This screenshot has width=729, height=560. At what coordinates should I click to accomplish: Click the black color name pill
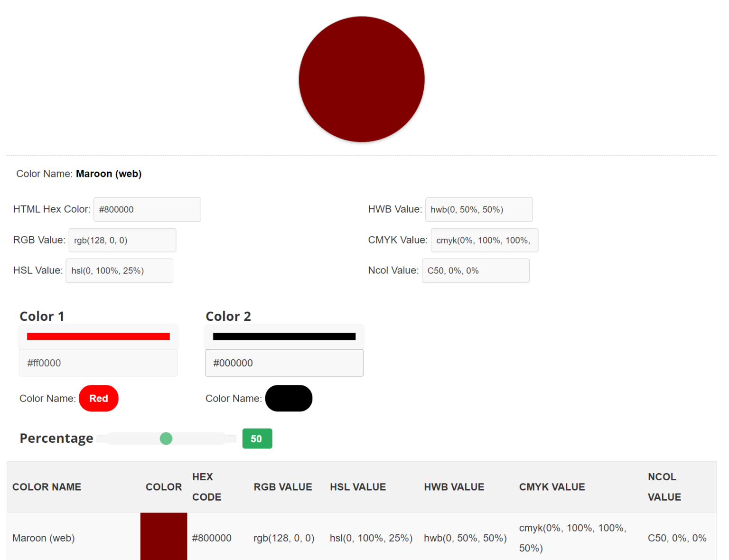click(x=289, y=398)
